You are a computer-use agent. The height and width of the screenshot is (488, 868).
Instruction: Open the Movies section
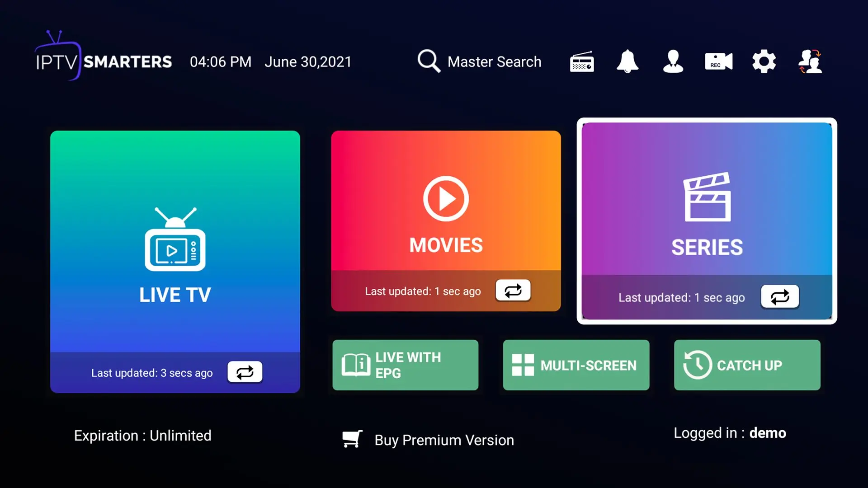[446, 221]
